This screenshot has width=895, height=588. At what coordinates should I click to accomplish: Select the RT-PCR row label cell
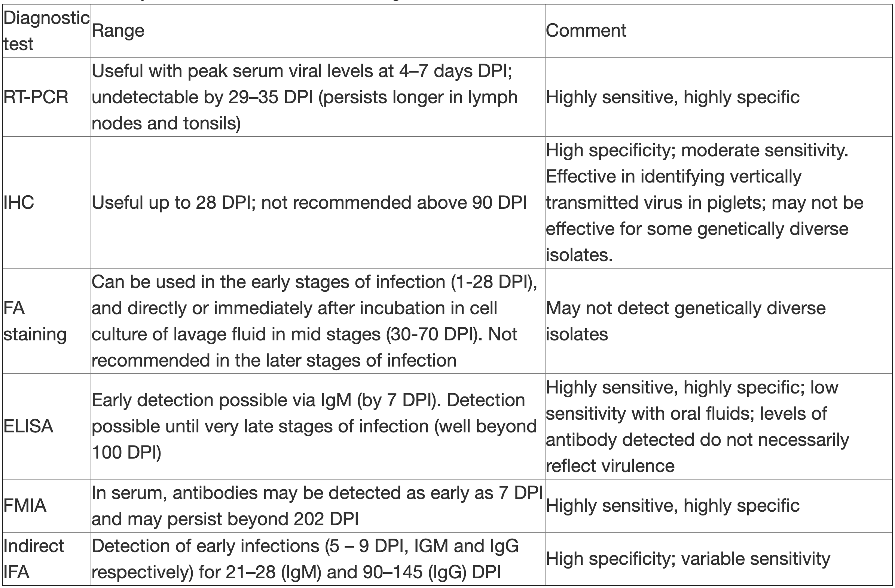tap(36, 97)
